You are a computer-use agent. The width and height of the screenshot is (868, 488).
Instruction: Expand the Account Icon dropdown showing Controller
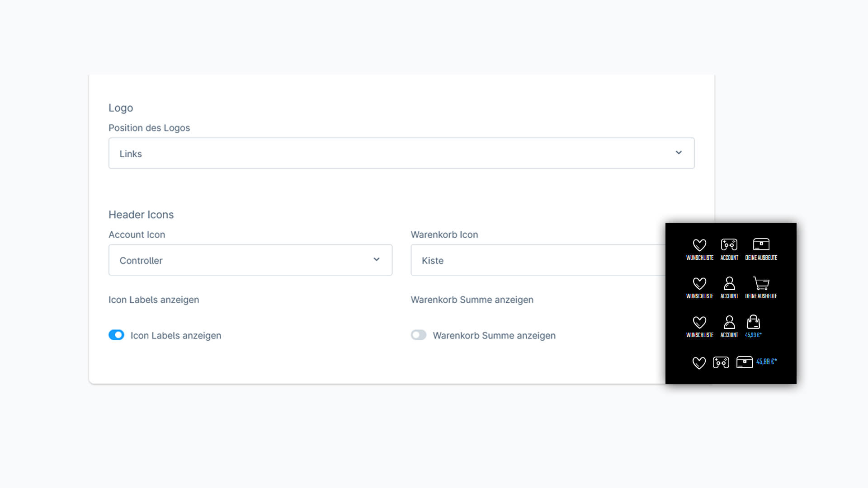[x=250, y=260]
